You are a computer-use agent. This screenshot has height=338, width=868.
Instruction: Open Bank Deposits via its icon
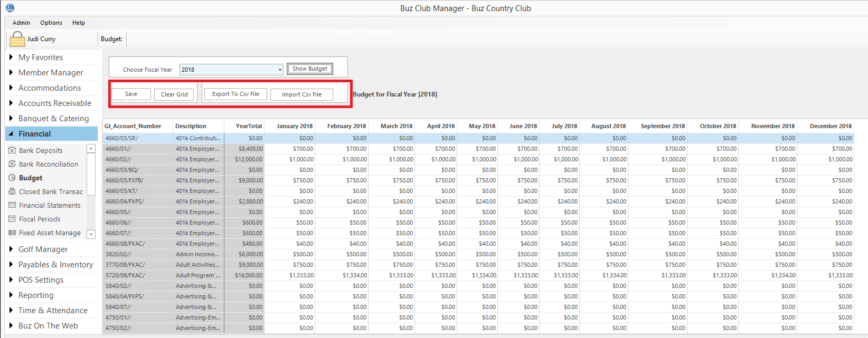(x=12, y=150)
